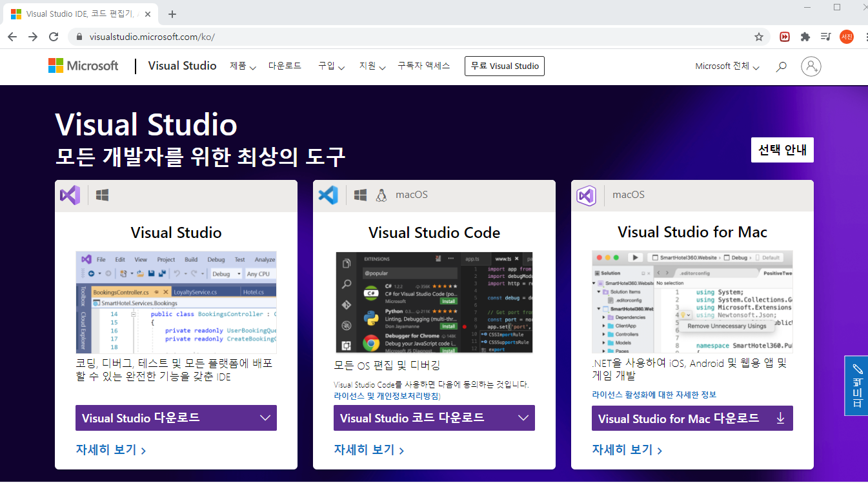
Task: Expand the 제품 menu
Action: coord(243,66)
